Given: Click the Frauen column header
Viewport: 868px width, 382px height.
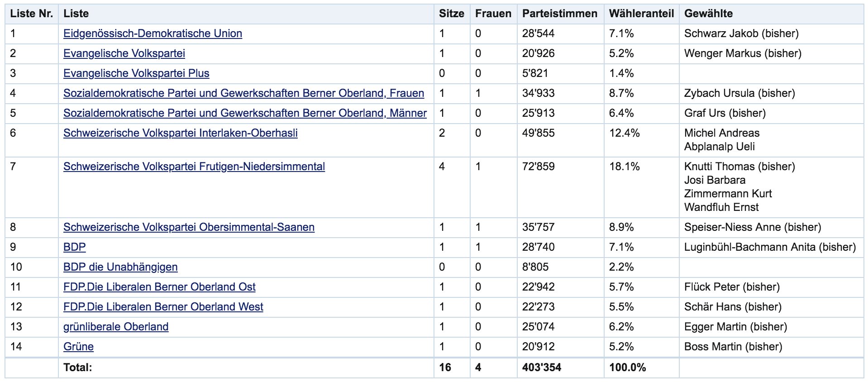Looking at the screenshot, I should (x=493, y=14).
